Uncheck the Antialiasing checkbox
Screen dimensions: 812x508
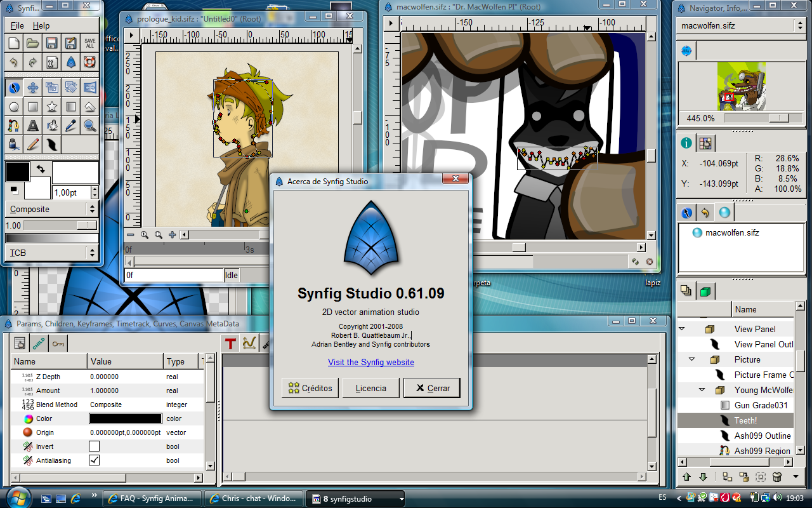(94, 460)
